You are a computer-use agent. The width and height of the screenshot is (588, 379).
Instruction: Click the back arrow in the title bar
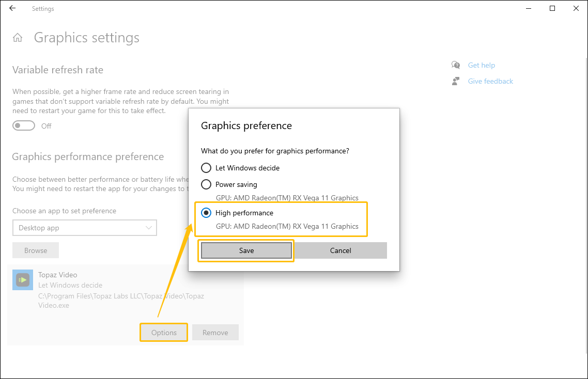12,8
